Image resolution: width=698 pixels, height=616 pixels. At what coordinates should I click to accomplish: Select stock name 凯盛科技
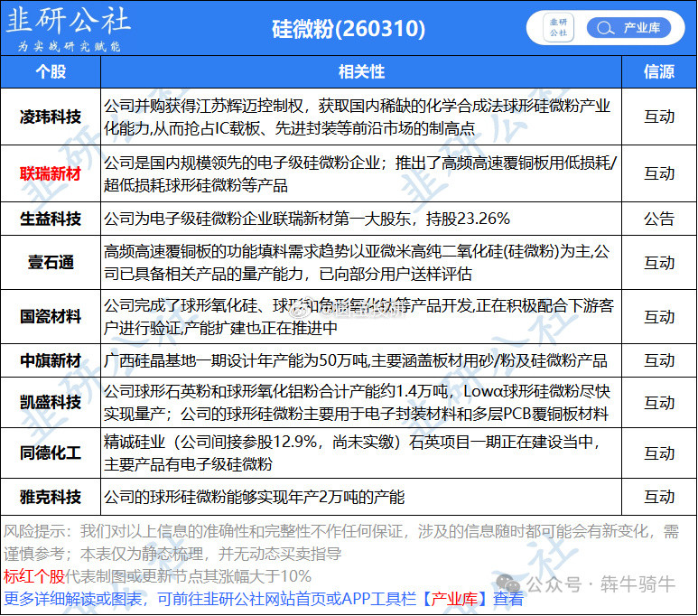pyautogui.click(x=51, y=403)
